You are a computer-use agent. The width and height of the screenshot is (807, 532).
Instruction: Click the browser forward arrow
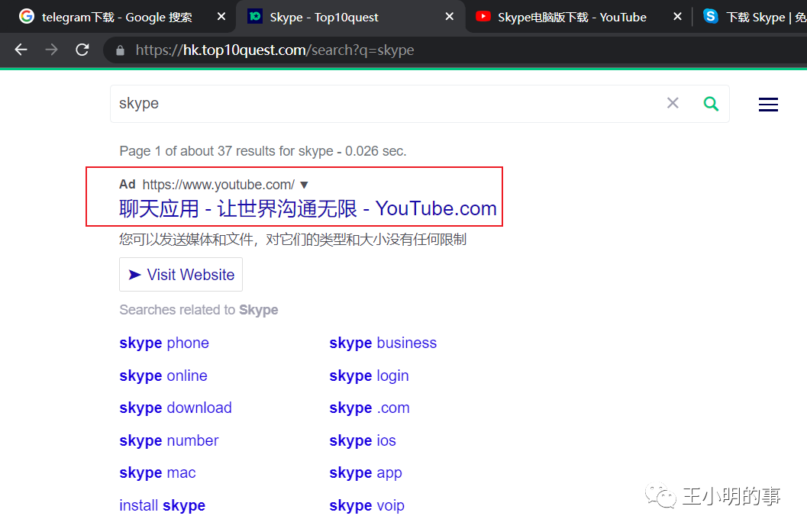coord(51,50)
